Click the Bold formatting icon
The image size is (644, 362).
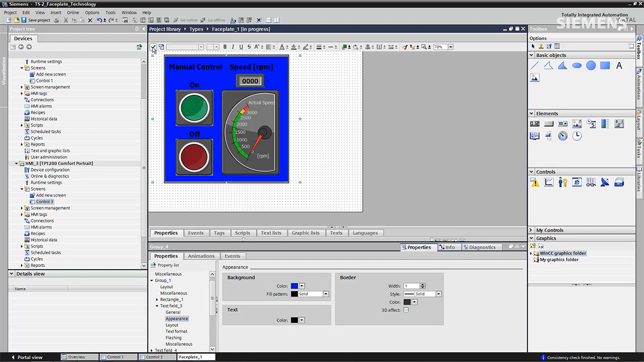(225, 47)
